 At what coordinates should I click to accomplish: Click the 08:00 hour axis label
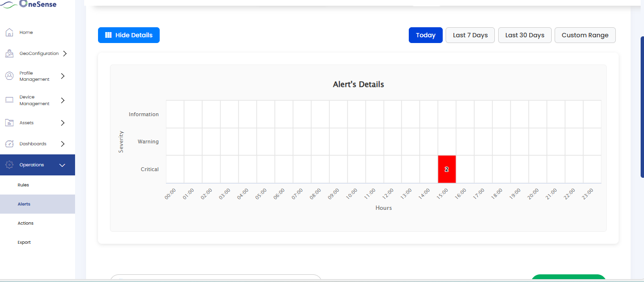coord(316,194)
